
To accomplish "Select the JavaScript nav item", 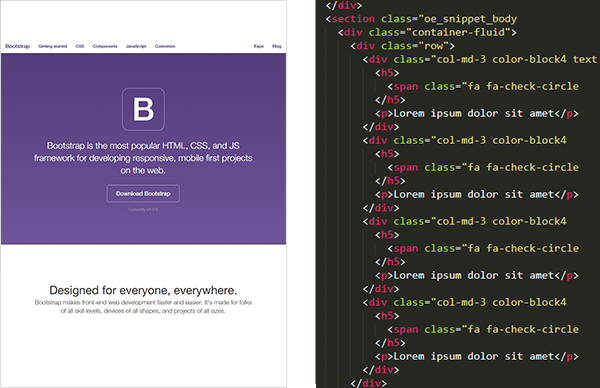I will pos(136,46).
